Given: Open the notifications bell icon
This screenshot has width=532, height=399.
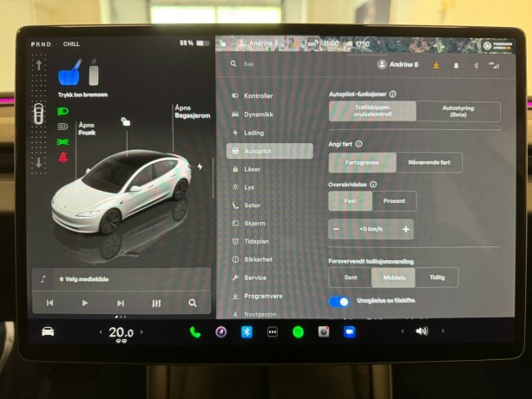Looking at the screenshot, I should 456,65.
